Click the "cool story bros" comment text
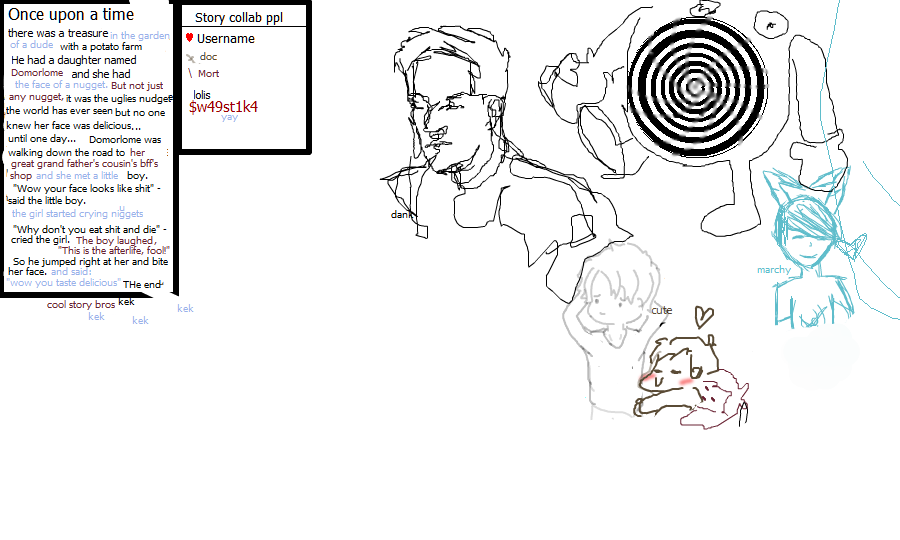 tap(81, 304)
